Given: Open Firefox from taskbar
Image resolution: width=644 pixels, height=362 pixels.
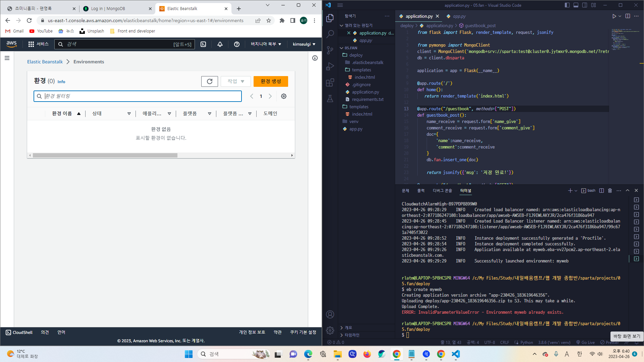Looking at the screenshot, I should point(367,354).
